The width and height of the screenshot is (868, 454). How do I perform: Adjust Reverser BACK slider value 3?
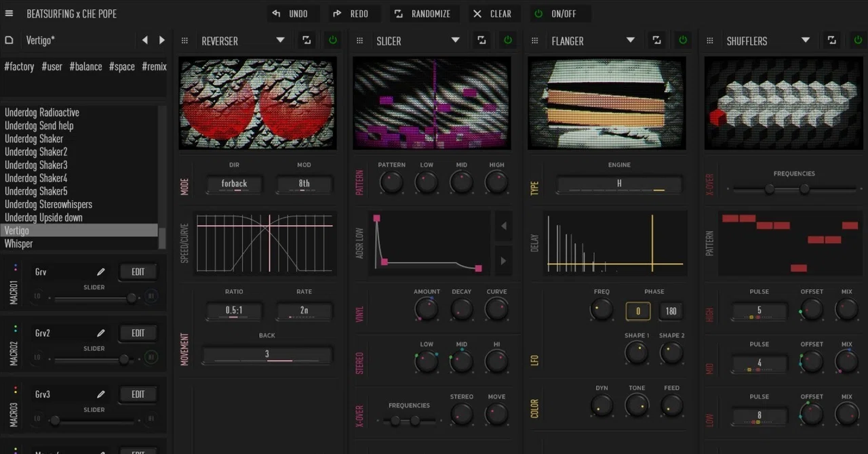pyautogui.click(x=267, y=354)
